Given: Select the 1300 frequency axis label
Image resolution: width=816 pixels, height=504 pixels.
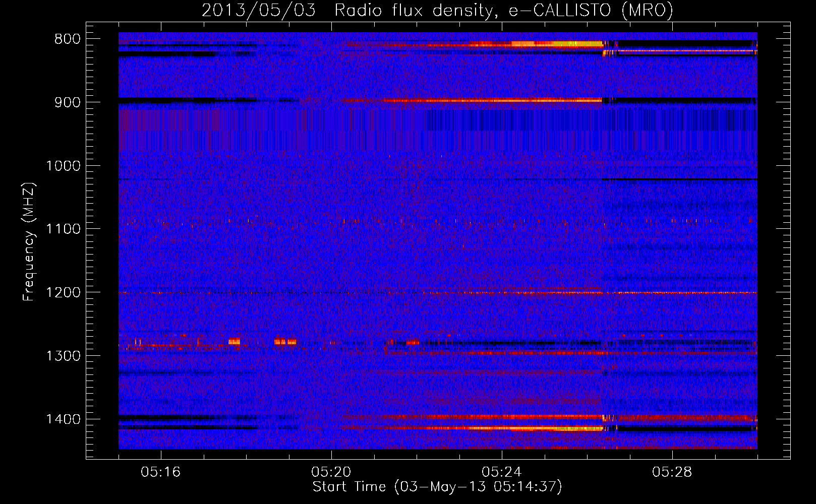Looking at the screenshot, I should pos(63,356).
